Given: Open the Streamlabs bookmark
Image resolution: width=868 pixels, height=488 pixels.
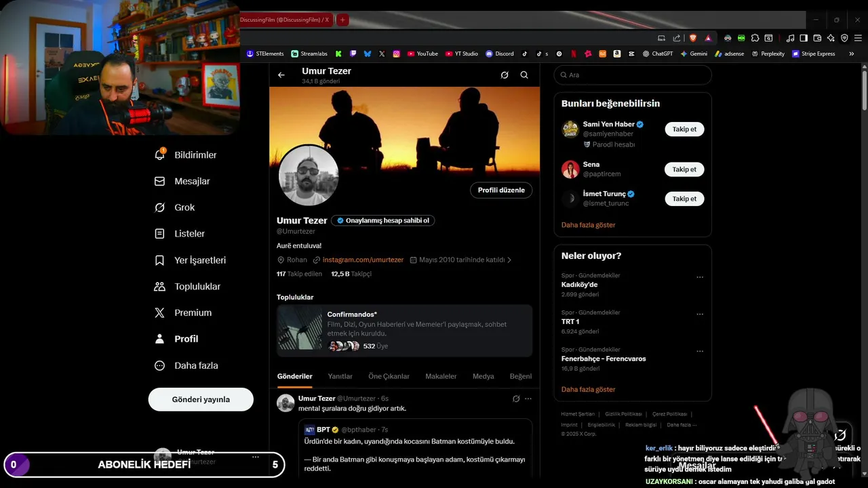Looking at the screenshot, I should click(309, 54).
